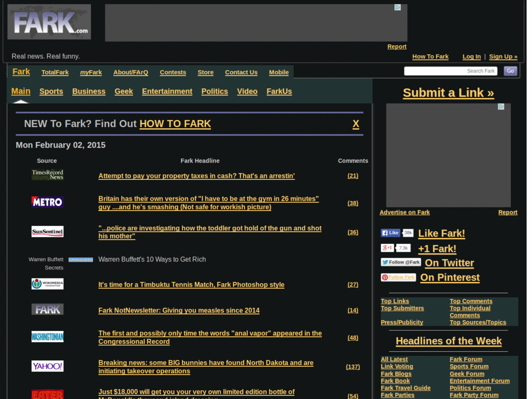Dismiss the HOW TO FARK banner with X
Viewport: 532px width, 399px height.
tap(355, 124)
